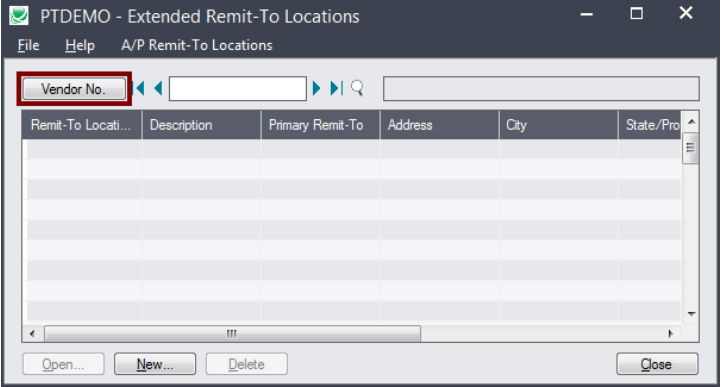Go to the first vendor record
Image resolution: width=721 pixels, height=387 pixels.
(138, 88)
